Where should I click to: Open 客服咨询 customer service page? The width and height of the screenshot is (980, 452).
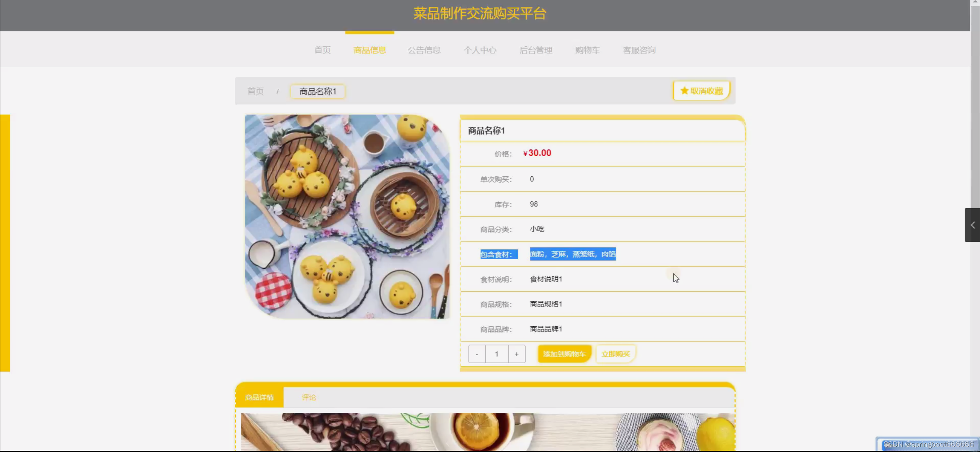click(x=639, y=50)
